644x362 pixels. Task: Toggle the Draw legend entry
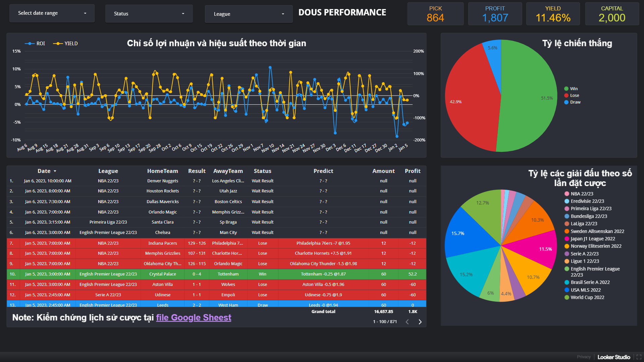tap(575, 102)
